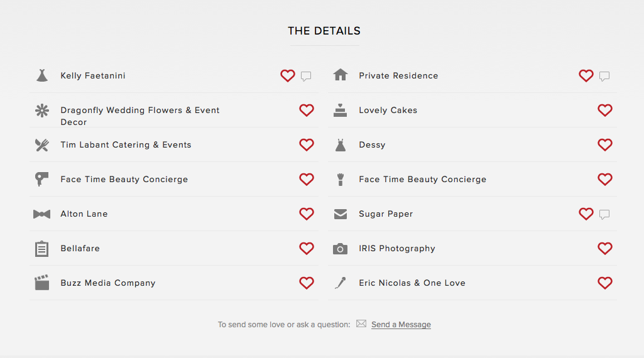Click the envelope icon beside Send a Message

[x=361, y=323]
